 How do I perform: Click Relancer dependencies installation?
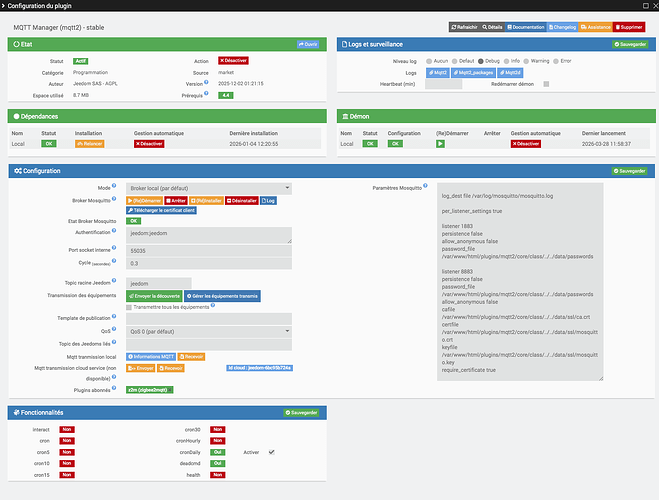(90, 144)
